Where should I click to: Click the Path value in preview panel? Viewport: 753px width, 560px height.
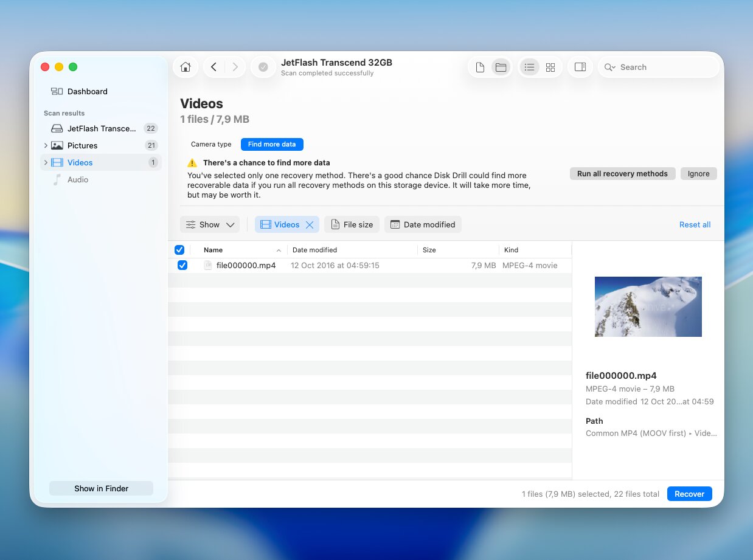click(x=651, y=434)
